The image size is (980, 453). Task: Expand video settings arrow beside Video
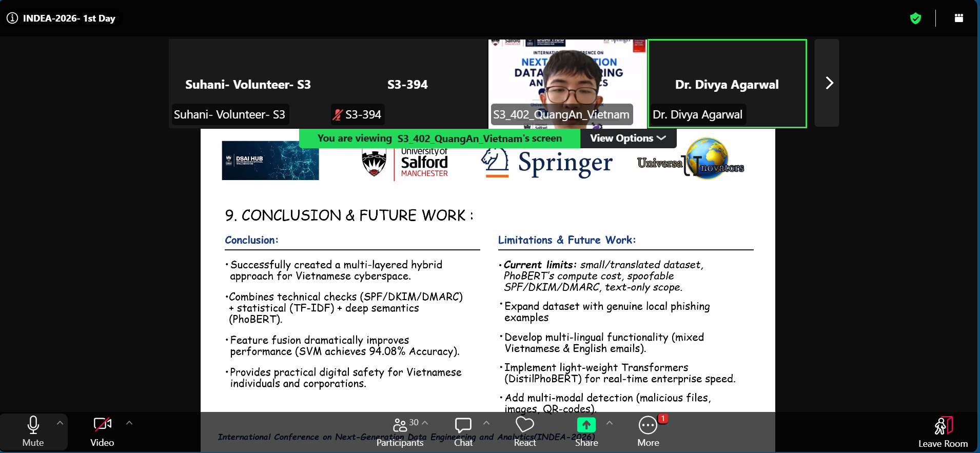129,423
